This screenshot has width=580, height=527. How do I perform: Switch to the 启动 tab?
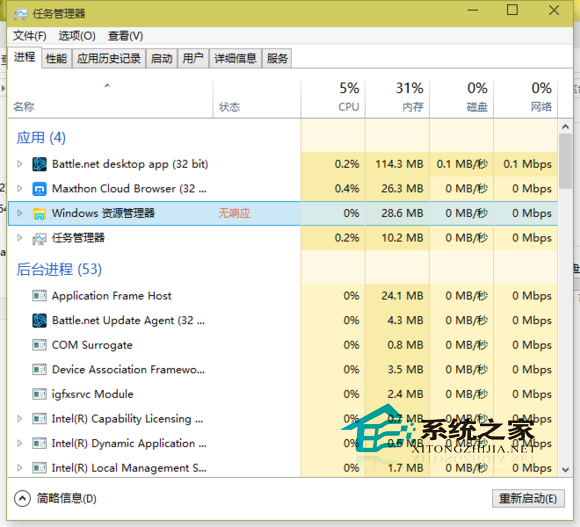[x=162, y=58]
